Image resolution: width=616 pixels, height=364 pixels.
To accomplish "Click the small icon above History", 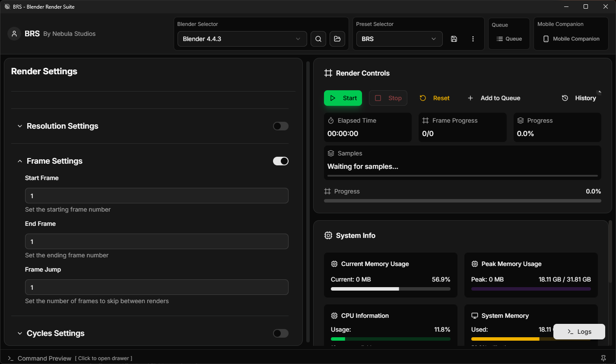I will [x=599, y=92].
